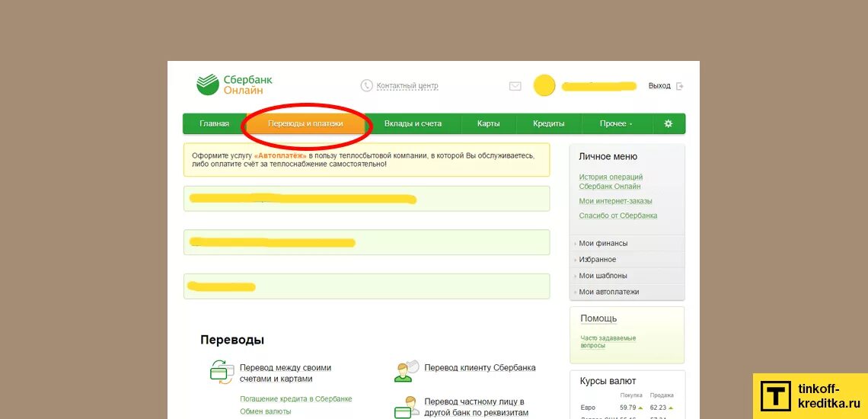Open the Часто задаваемые вопросы link
Screen dimensions: 868x419
coord(608,341)
